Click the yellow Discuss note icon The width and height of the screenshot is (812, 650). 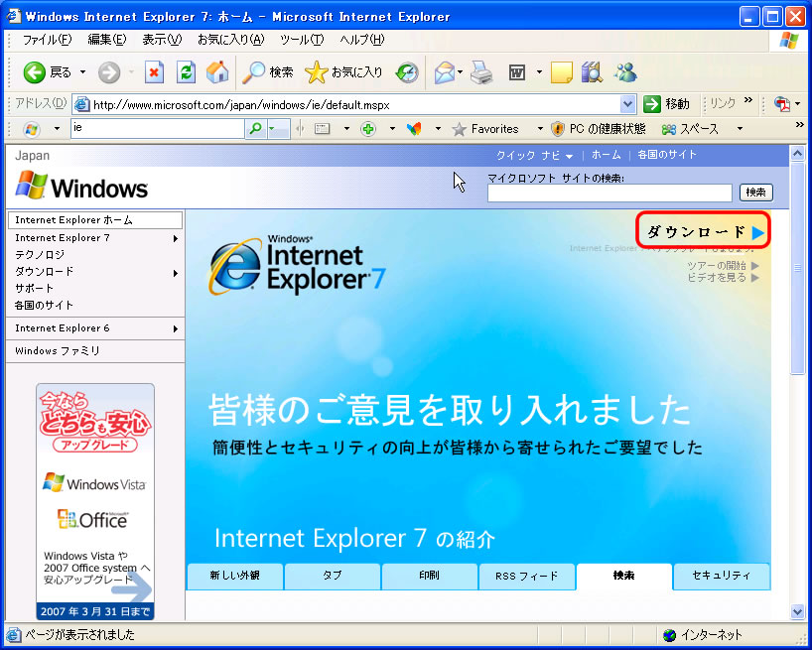click(562, 72)
